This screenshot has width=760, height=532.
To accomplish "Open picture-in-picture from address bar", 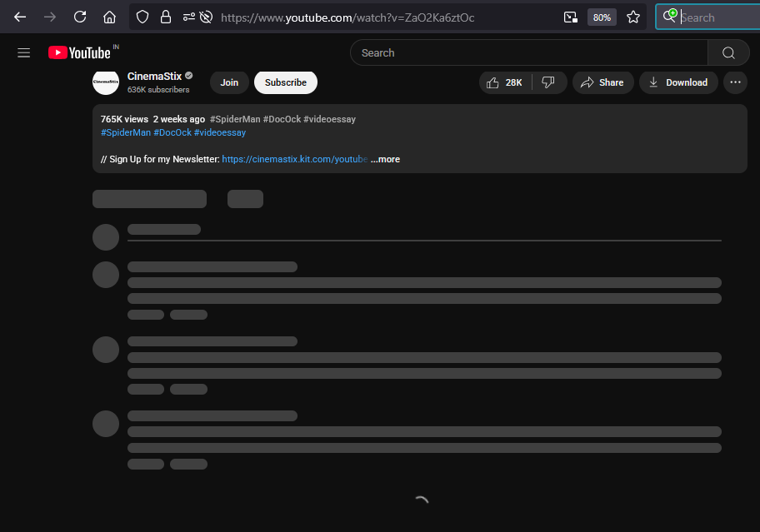I will 571,17.
